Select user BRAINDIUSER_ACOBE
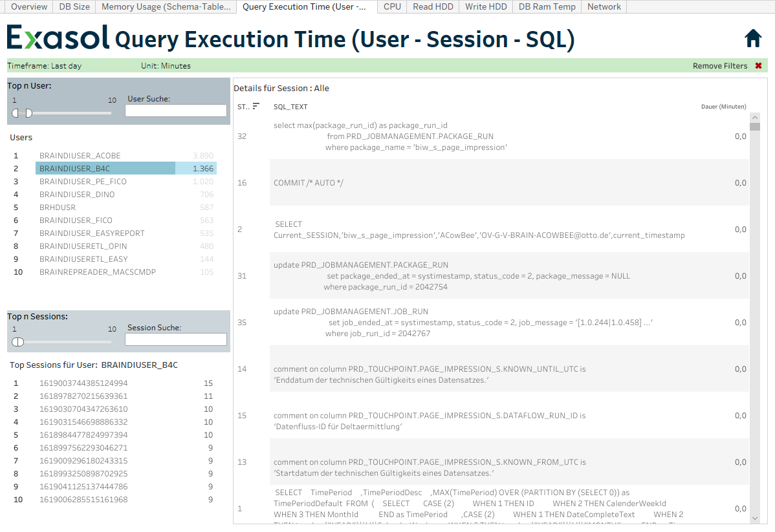 point(80,156)
